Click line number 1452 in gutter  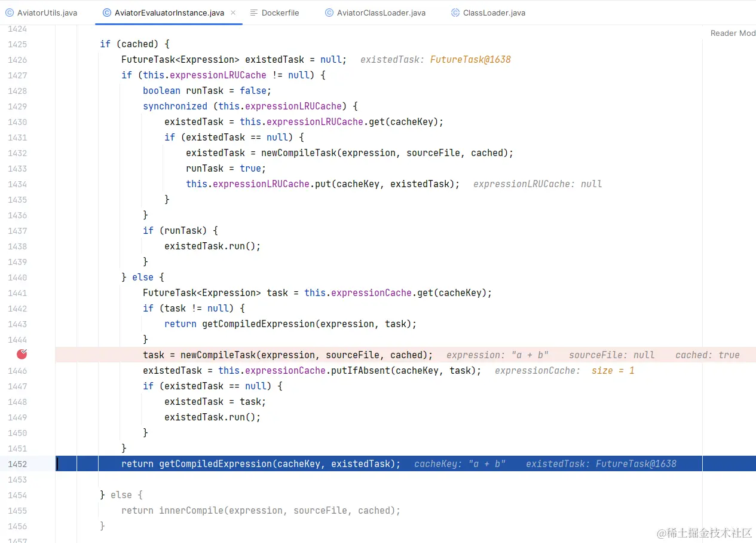[17, 464]
